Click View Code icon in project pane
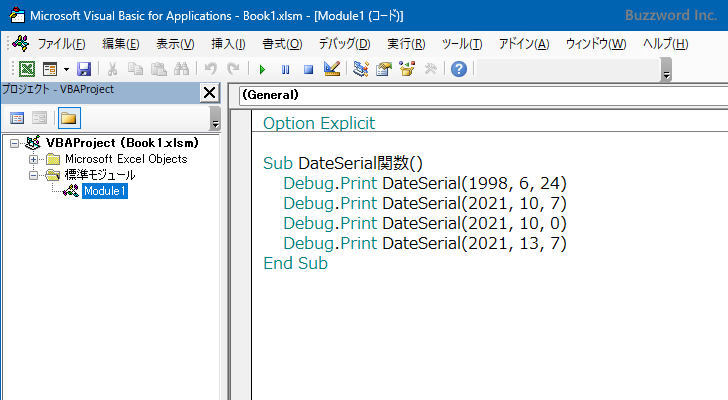The height and width of the screenshot is (400, 728). (x=17, y=118)
